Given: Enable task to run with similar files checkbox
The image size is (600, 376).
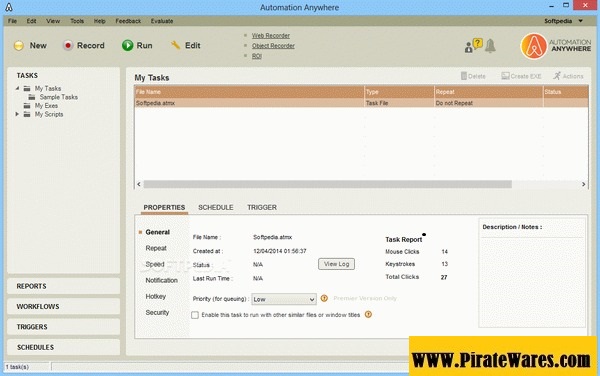Looking at the screenshot, I should tap(195, 315).
